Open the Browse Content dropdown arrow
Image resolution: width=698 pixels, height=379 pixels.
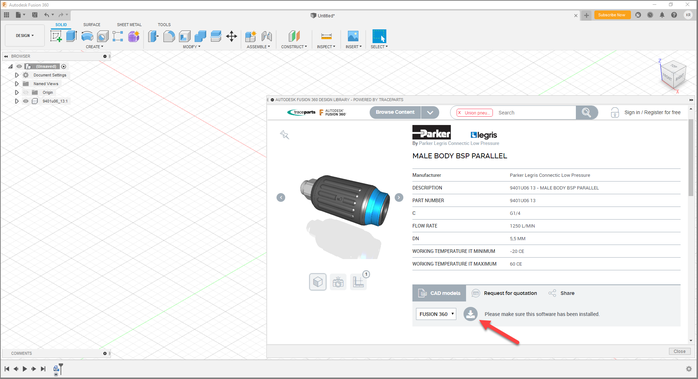pyautogui.click(x=430, y=113)
